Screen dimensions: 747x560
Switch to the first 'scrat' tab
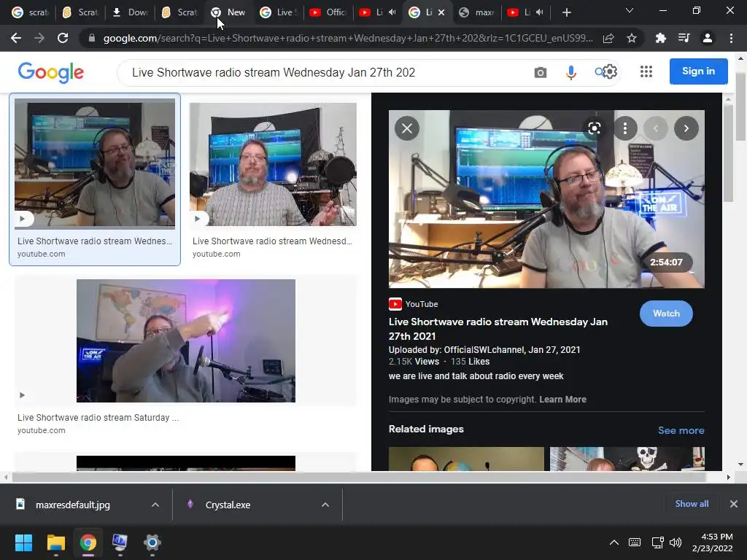[29, 12]
